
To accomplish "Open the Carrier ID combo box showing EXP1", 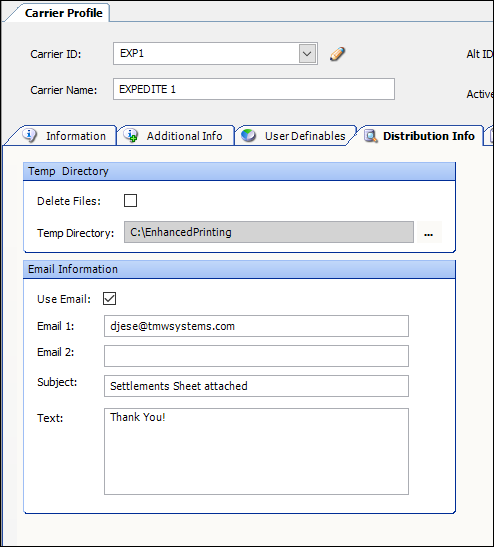I will (215, 54).
